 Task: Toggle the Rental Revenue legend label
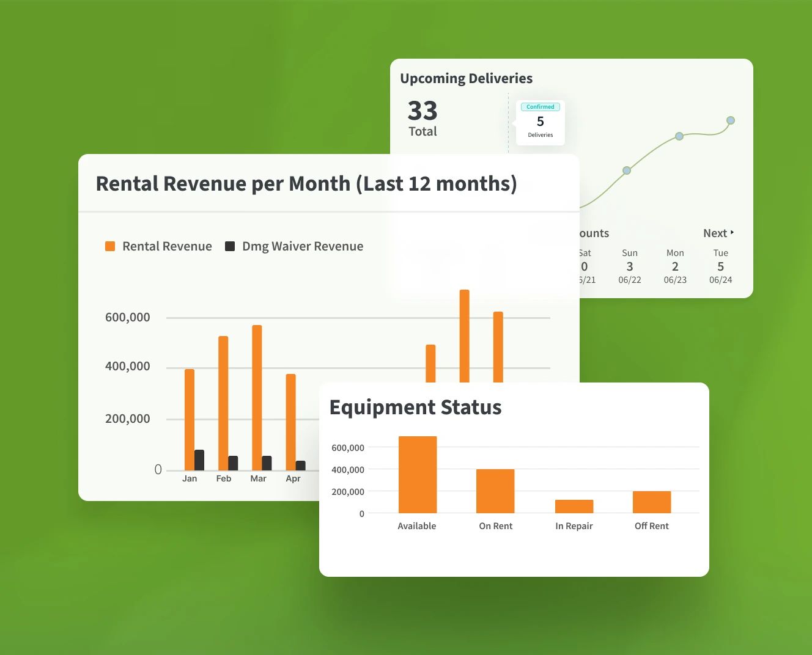(x=167, y=246)
